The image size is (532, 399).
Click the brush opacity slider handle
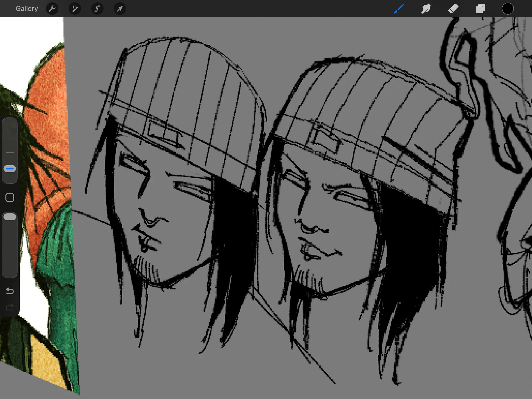click(10, 217)
